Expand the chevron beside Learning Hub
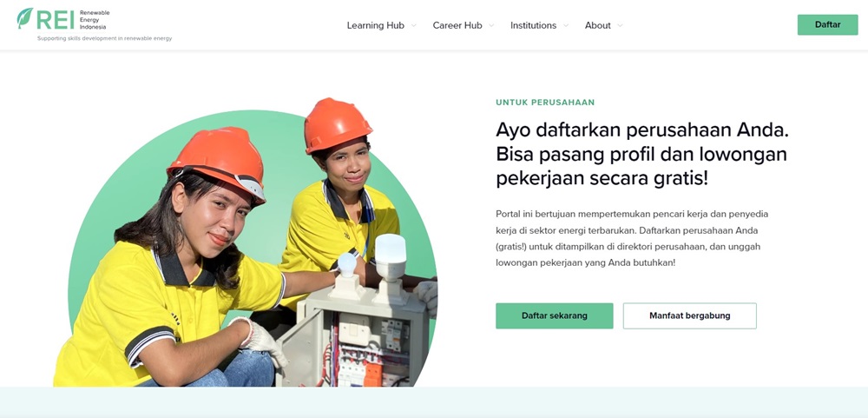868x418 pixels. coord(413,25)
